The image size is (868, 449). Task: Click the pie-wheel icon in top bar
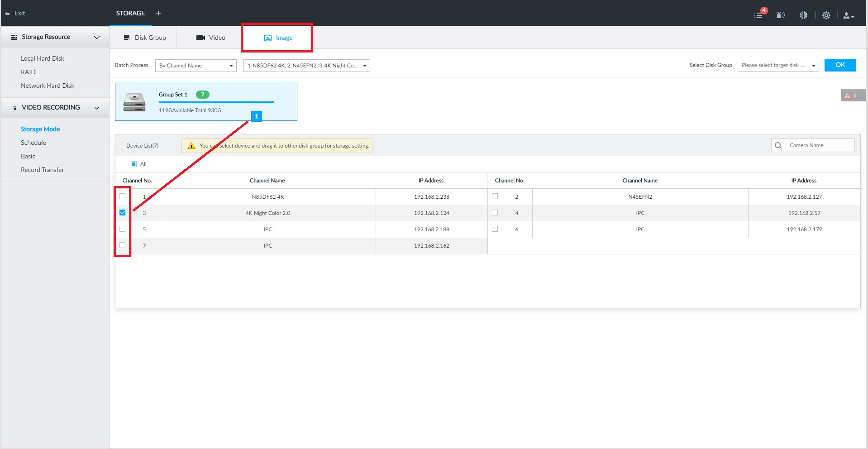803,15
